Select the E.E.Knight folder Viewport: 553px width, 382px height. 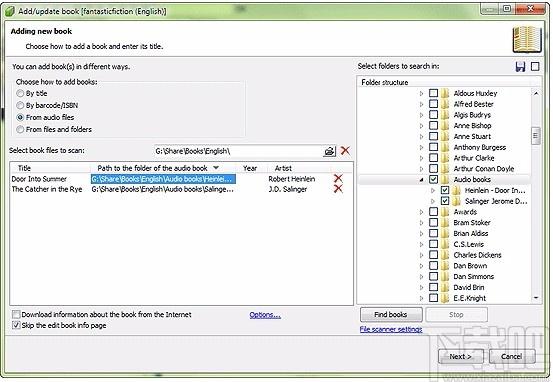[x=469, y=298]
